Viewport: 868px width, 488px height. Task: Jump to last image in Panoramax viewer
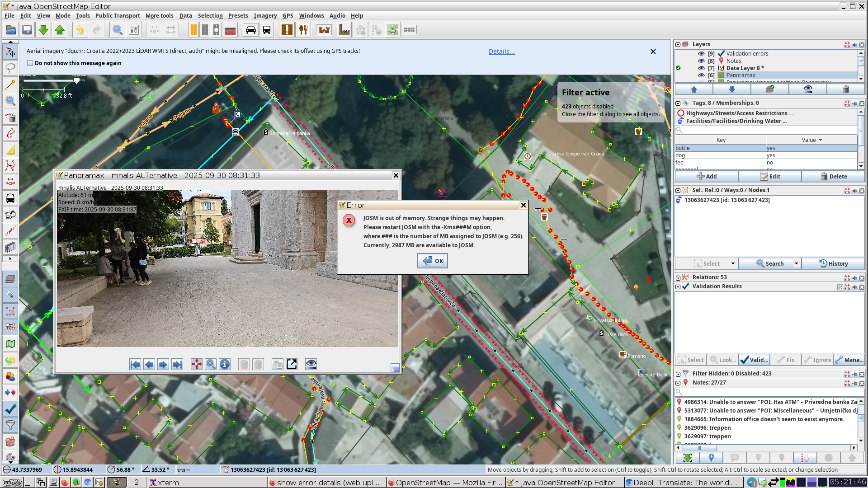coord(177,364)
